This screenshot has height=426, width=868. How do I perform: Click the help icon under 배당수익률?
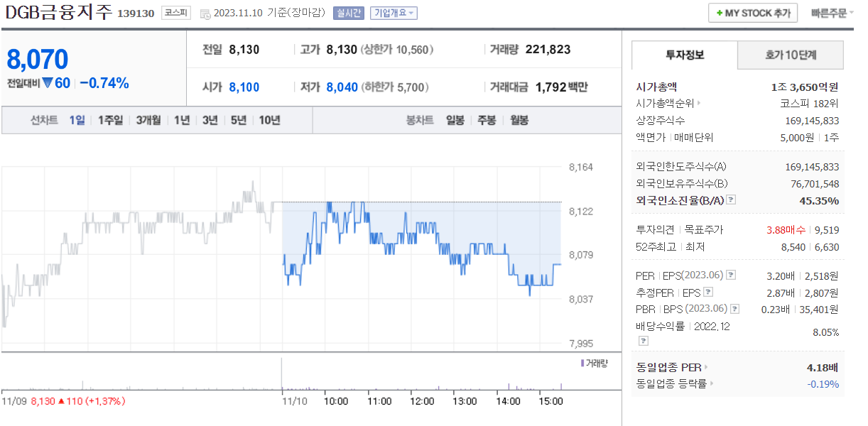point(643,341)
